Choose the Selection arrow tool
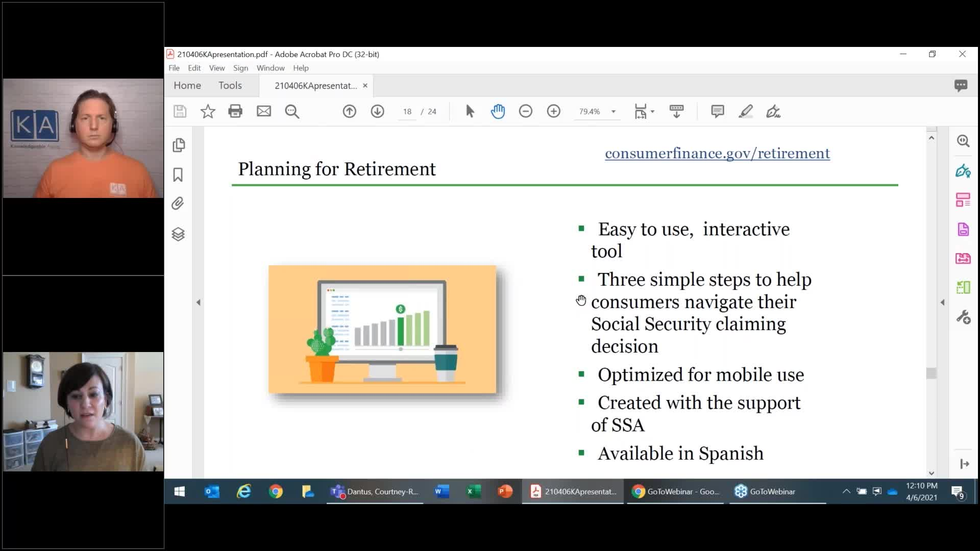Image resolution: width=980 pixels, height=551 pixels. [470, 111]
